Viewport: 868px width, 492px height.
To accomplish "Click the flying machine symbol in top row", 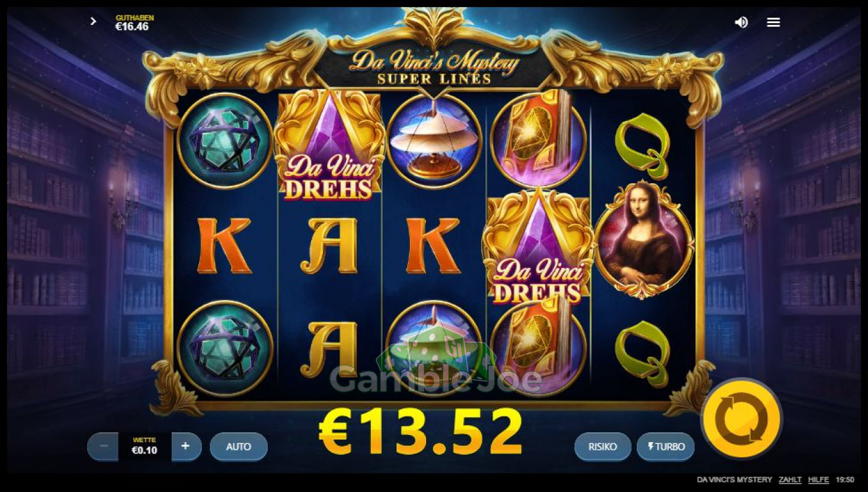I will [434, 140].
